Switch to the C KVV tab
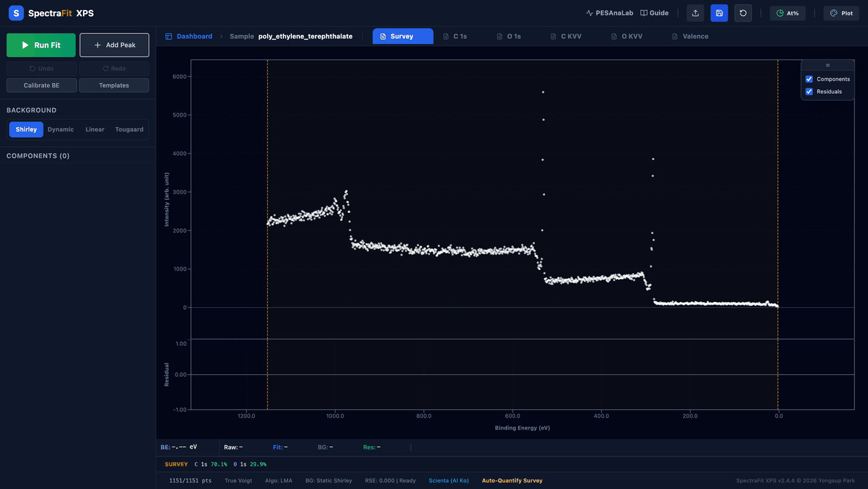868x489 pixels. tap(565, 37)
